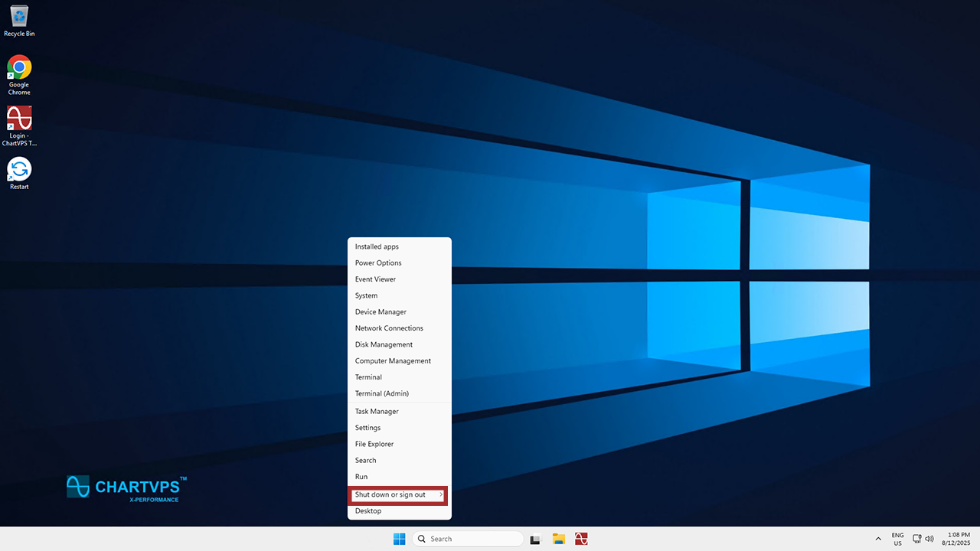Click the volume speaker tray icon
The image size is (980, 551).
(929, 539)
